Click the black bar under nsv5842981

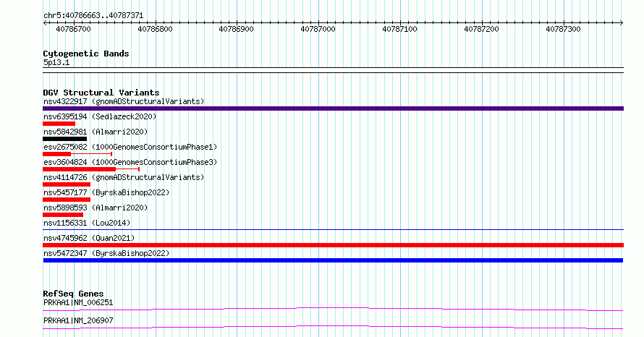tap(64, 139)
